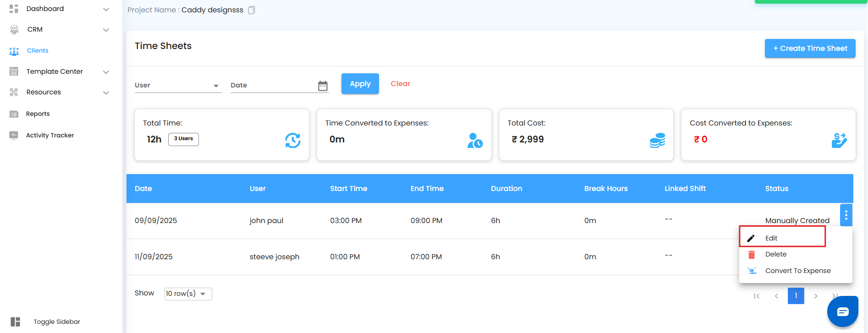Select Edit from the context menu
This screenshot has height=333, width=868.
pyautogui.click(x=771, y=238)
